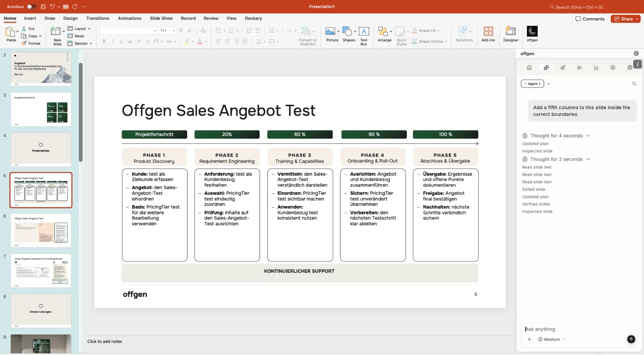Open the offgen bug report icon
644x355 pixels.
coord(630,68)
